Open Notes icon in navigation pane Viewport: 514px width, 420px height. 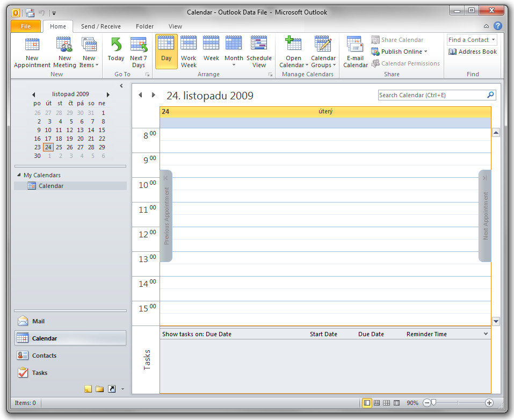click(x=88, y=389)
